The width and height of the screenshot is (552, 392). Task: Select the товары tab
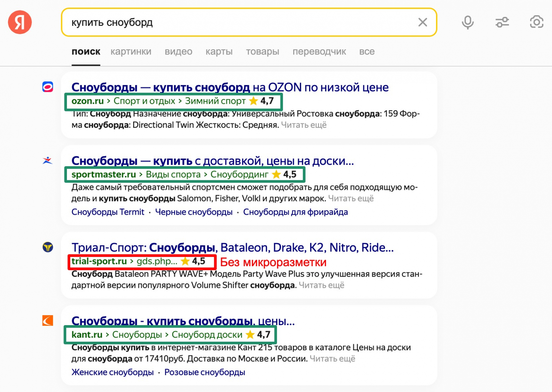pos(262,52)
